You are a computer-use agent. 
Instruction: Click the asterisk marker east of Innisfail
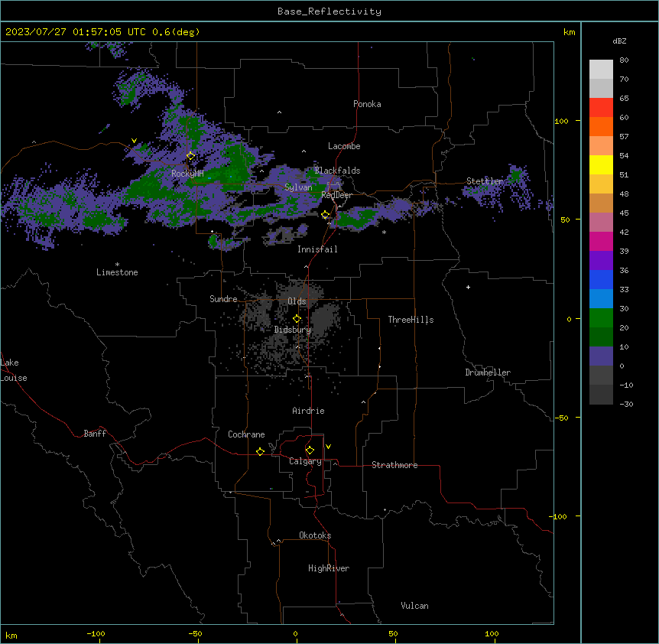coord(384,232)
